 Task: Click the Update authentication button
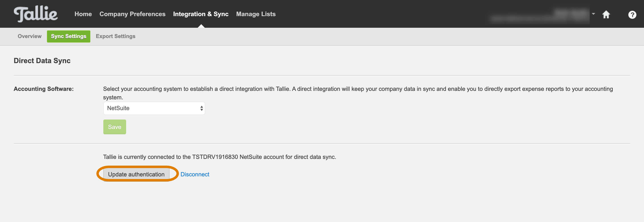136,175
